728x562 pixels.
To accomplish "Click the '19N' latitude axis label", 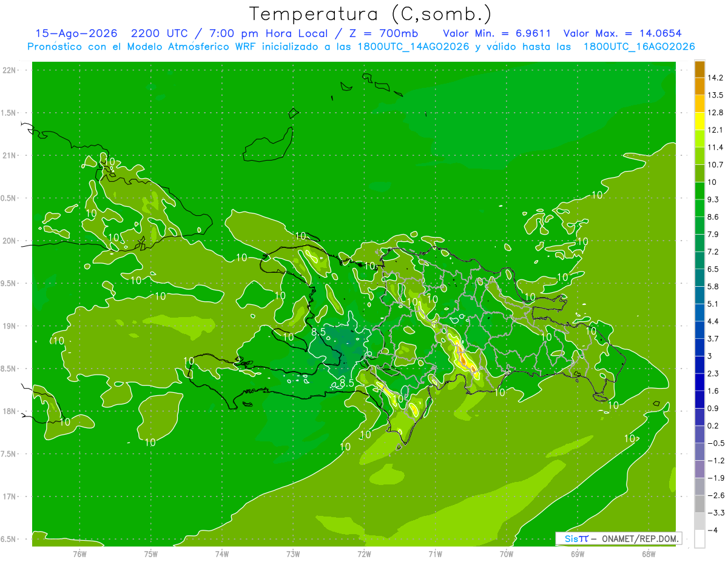I will (10, 326).
